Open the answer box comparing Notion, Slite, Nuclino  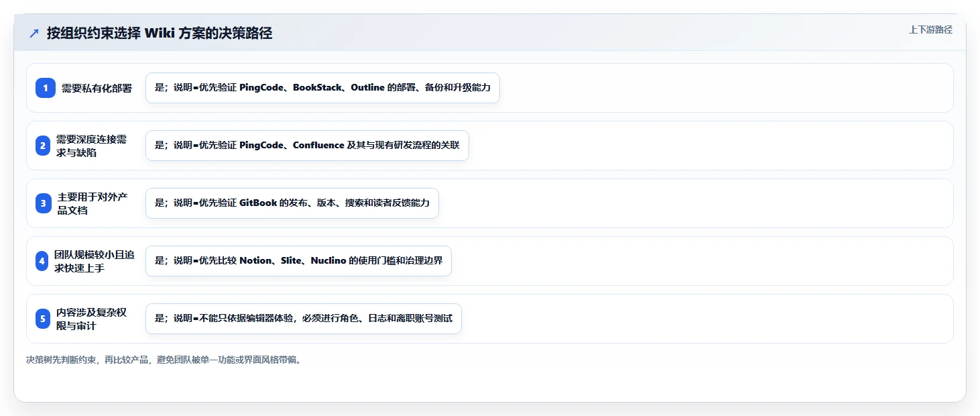(298, 261)
